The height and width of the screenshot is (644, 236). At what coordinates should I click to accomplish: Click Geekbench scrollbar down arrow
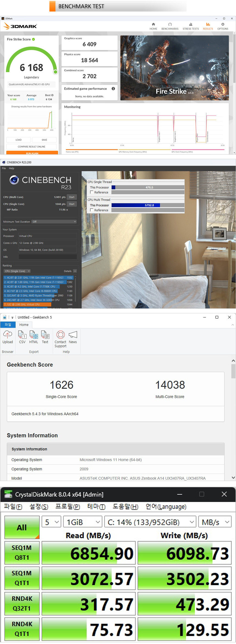(x=233, y=477)
